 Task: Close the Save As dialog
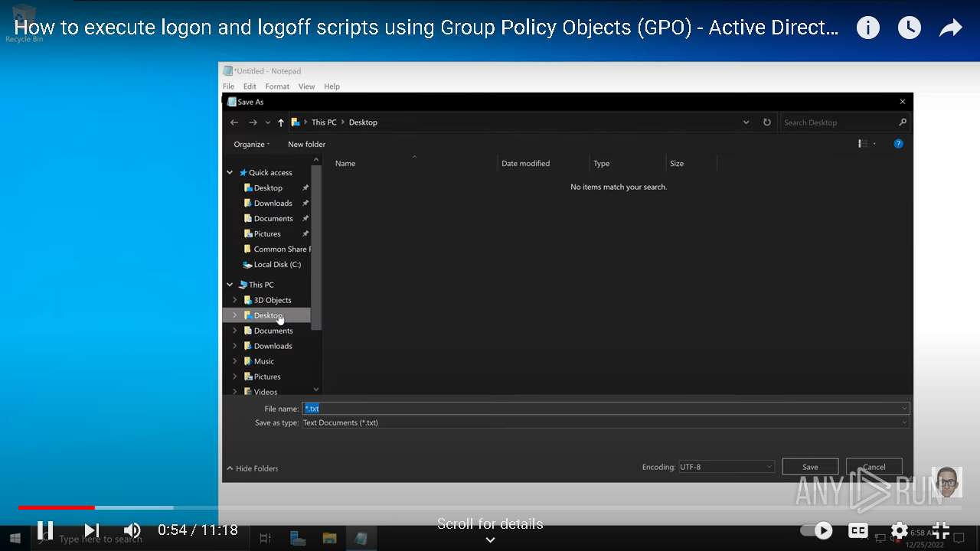click(902, 102)
